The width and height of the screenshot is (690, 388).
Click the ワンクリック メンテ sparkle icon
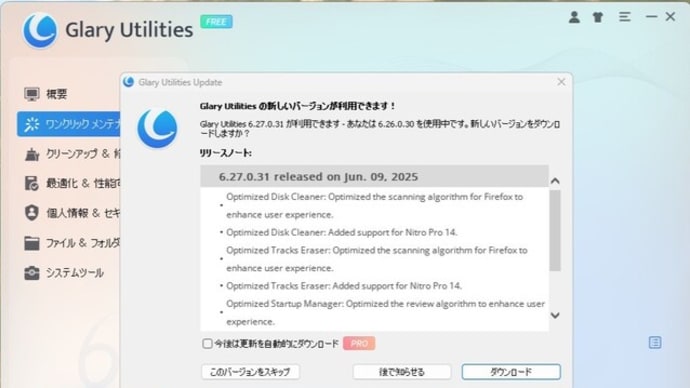tap(32, 124)
